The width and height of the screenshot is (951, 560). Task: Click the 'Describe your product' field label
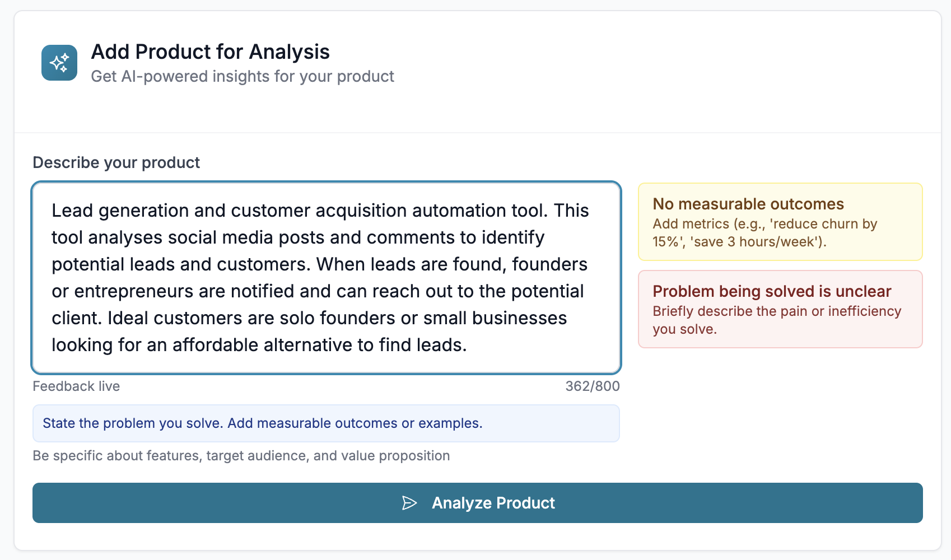point(116,162)
